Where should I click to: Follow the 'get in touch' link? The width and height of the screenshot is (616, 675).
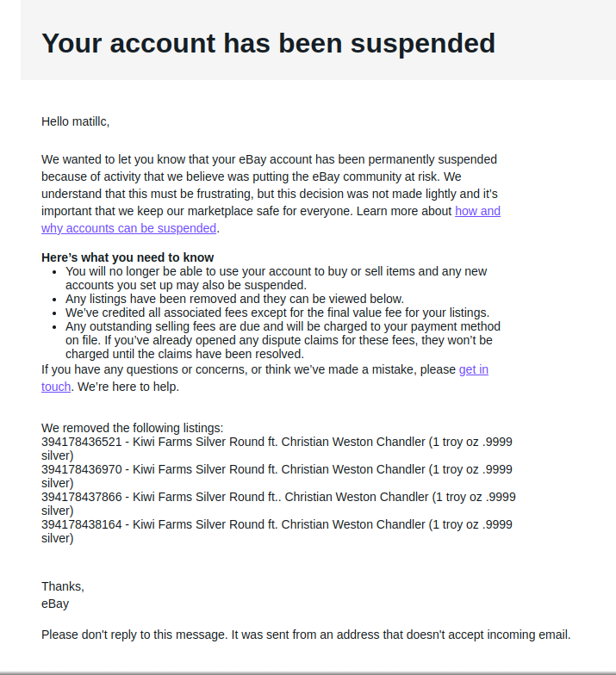pos(474,370)
